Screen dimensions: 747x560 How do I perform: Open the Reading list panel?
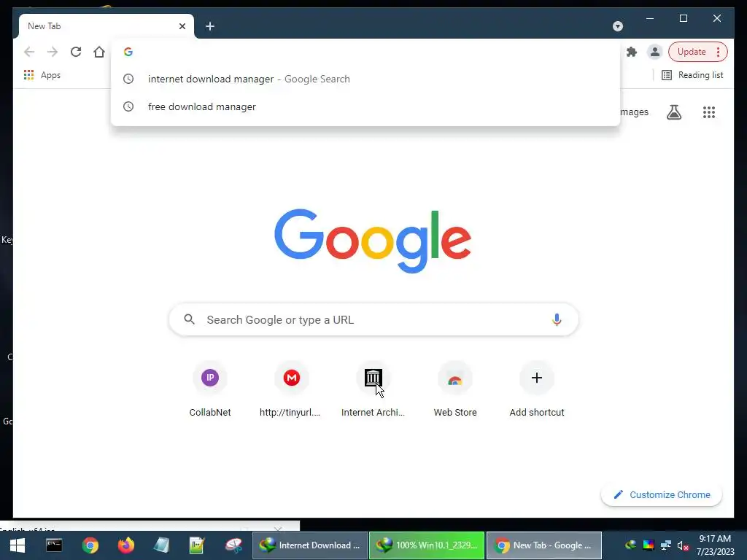coord(692,75)
